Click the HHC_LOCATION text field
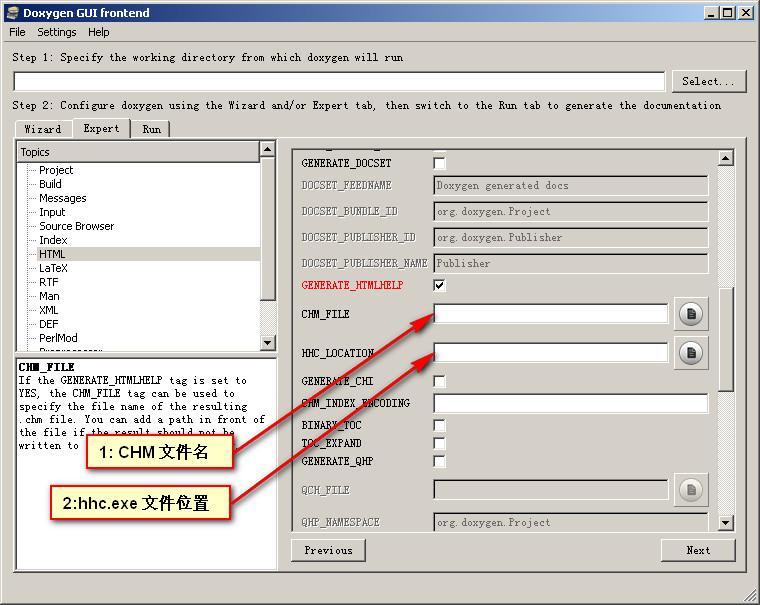760x605 pixels. pyautogui.click(x=551, y=353)
